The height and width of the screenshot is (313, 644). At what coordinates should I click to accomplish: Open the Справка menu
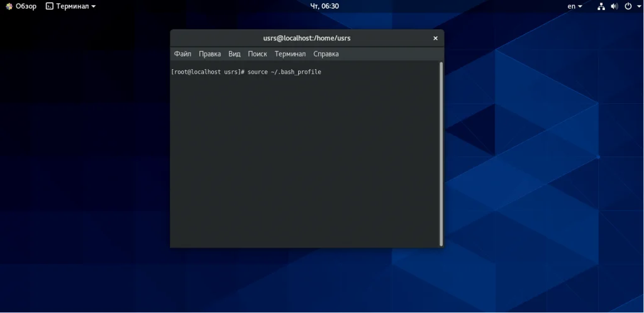326,54
